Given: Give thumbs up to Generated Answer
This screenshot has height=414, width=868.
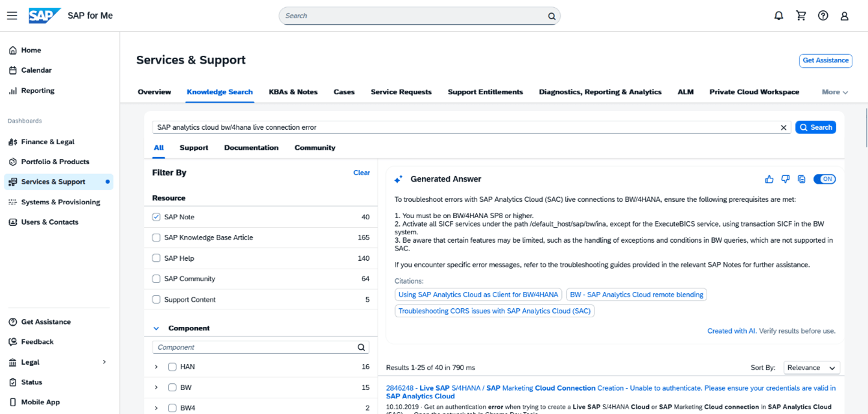Looking at the screenshot, I should [x=769, y=179].
